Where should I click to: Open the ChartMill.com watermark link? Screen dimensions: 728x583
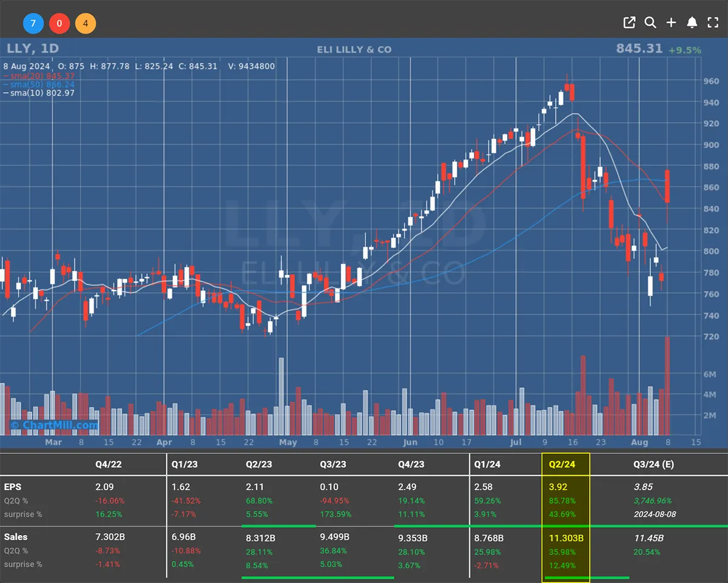point(54,425)
